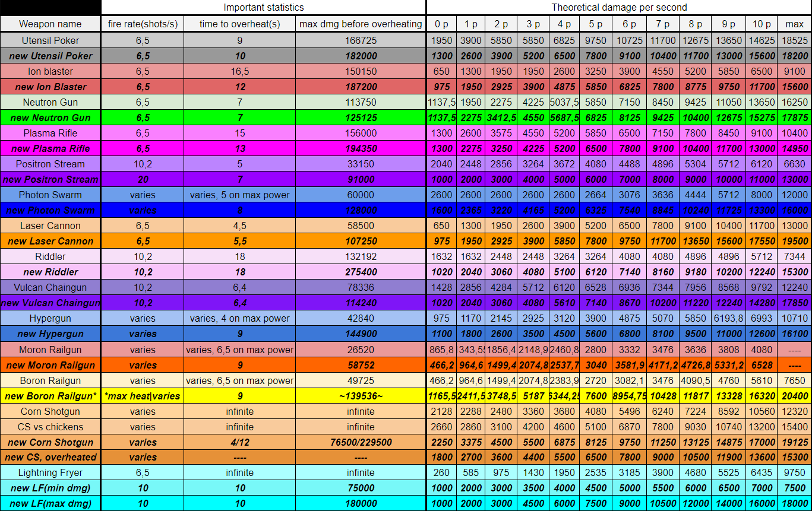Click the new Boron Railgun* yellow cell
Image resolution: width=812 pixels, height=511 pixels.
(50, 396)
